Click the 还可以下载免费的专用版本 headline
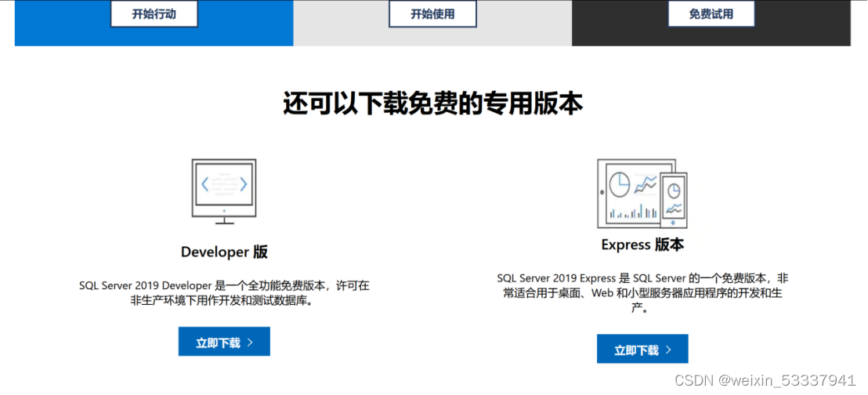868x395 pixels. [433, 103]
